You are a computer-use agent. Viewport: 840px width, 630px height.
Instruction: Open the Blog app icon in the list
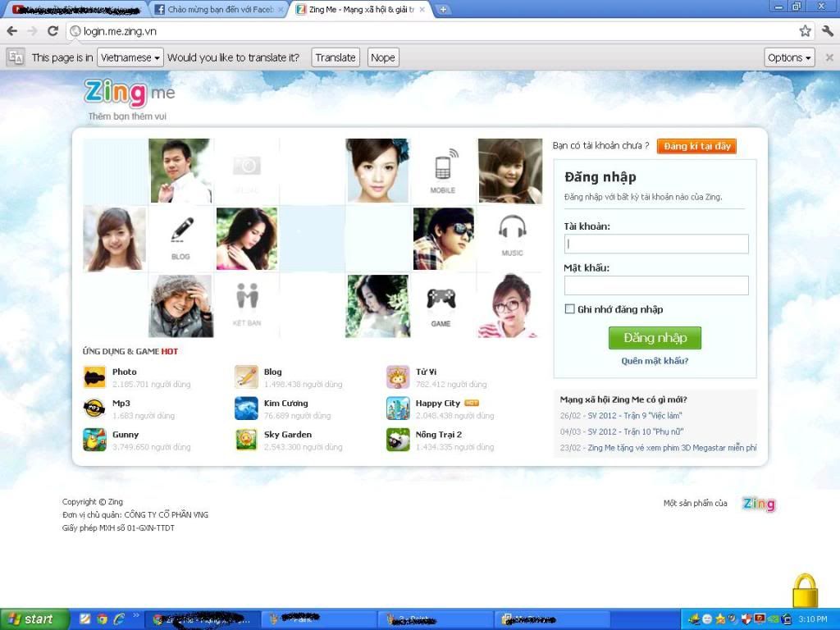[x=246, y=377]
